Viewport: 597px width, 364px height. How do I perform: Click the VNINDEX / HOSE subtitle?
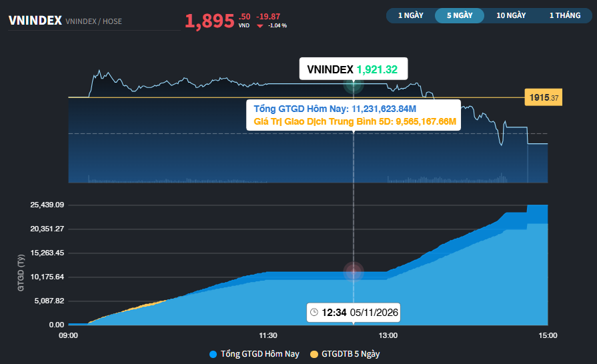[93, 22]
